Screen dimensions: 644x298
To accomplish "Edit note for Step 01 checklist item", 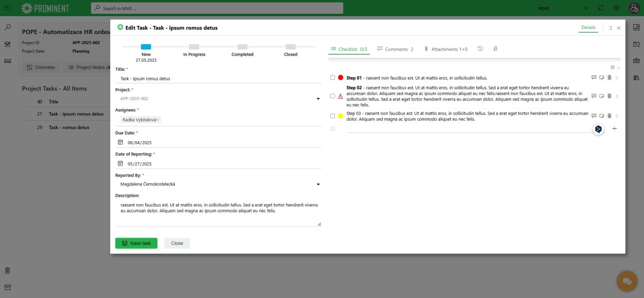I will click(x=602, y=77).
